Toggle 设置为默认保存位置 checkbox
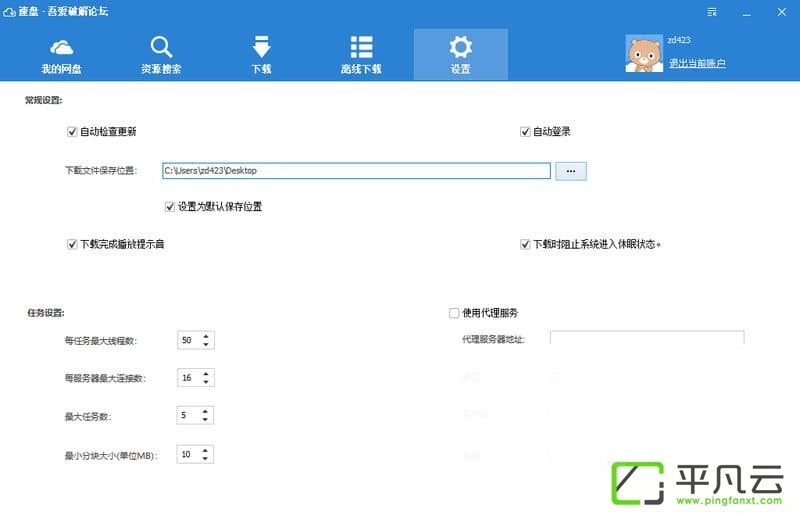800x516 pixels. (x=170, y=207)
